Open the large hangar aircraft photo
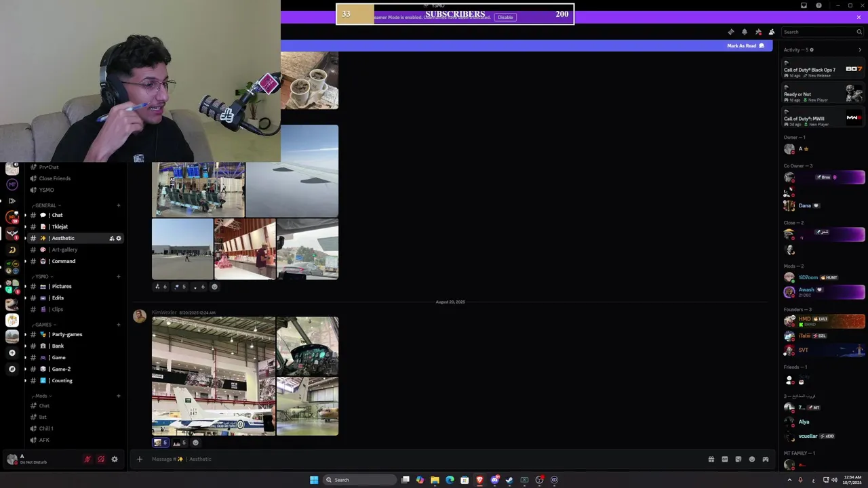The height and width of the screenshot is (488, 868). point(213,376)
